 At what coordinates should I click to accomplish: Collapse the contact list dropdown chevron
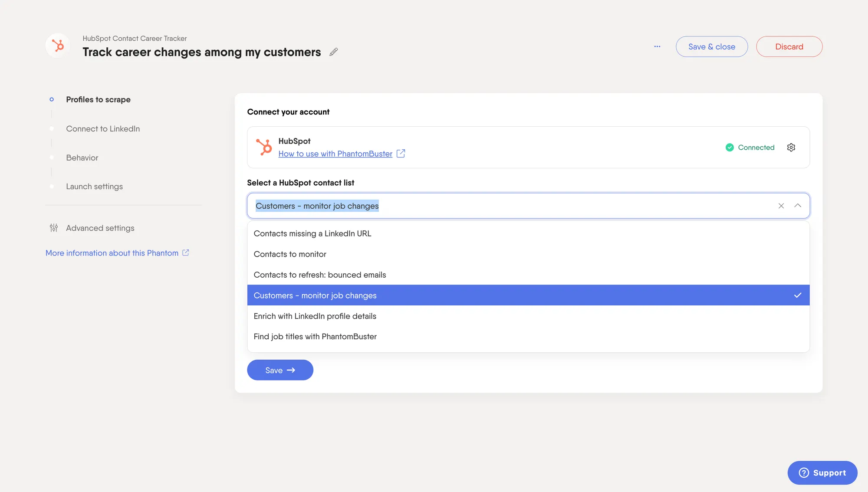[798, 206]
